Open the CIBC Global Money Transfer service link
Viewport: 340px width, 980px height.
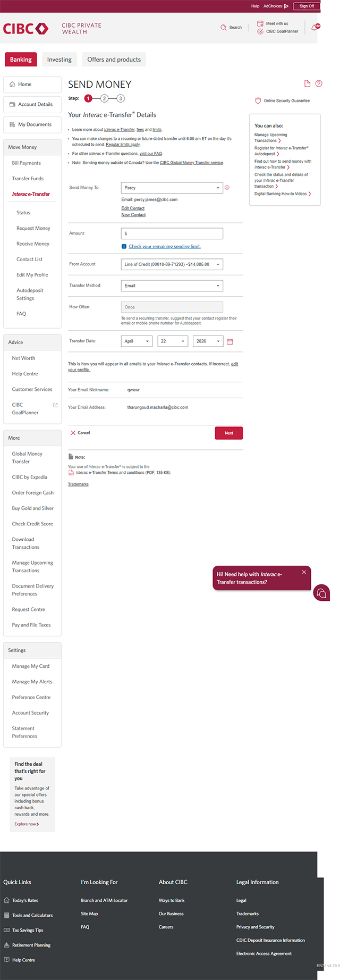[x=191, y=163]
